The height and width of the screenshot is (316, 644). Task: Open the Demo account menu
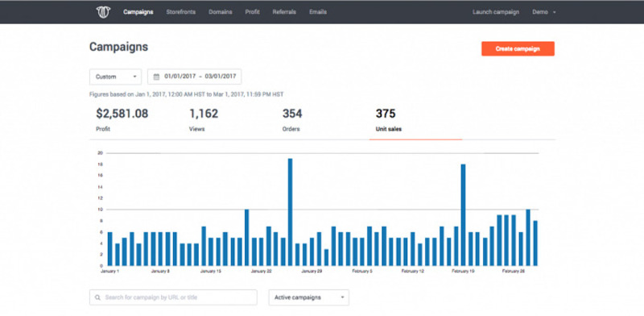[544, 12]
